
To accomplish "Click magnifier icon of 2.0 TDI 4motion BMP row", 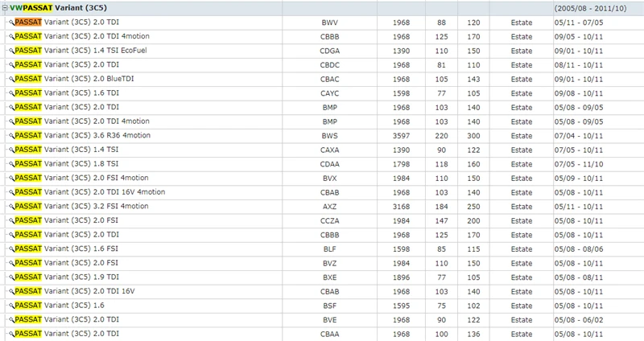I will pyautogui.click(x=11, y=121).
